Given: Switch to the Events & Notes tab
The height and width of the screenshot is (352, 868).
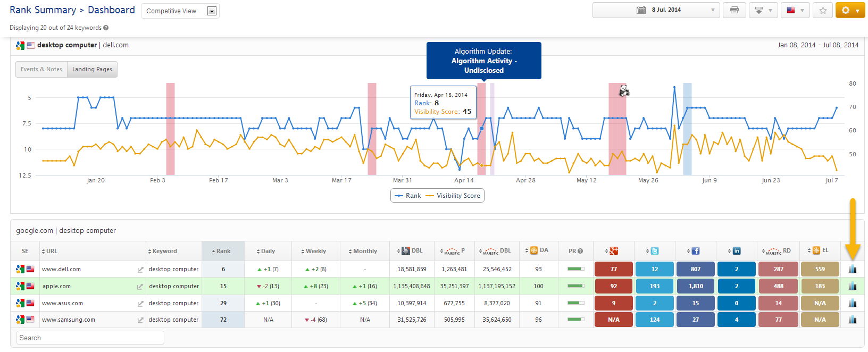Looking at the screenshot, I should (x=41, y=69).
